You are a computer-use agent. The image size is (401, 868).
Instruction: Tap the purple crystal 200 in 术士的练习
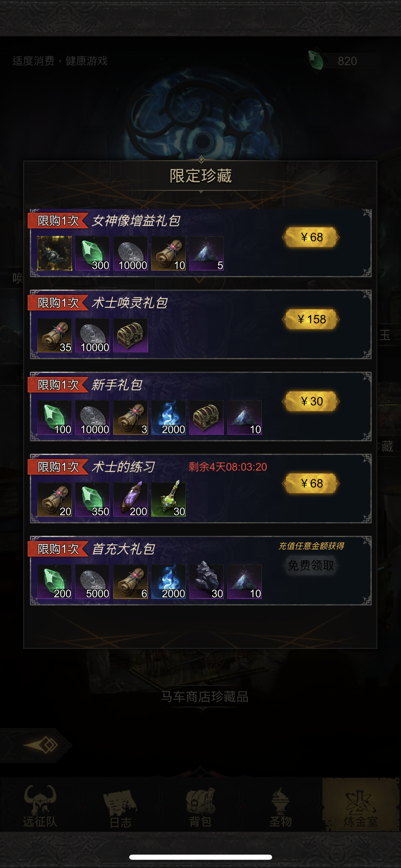point(131,499)
